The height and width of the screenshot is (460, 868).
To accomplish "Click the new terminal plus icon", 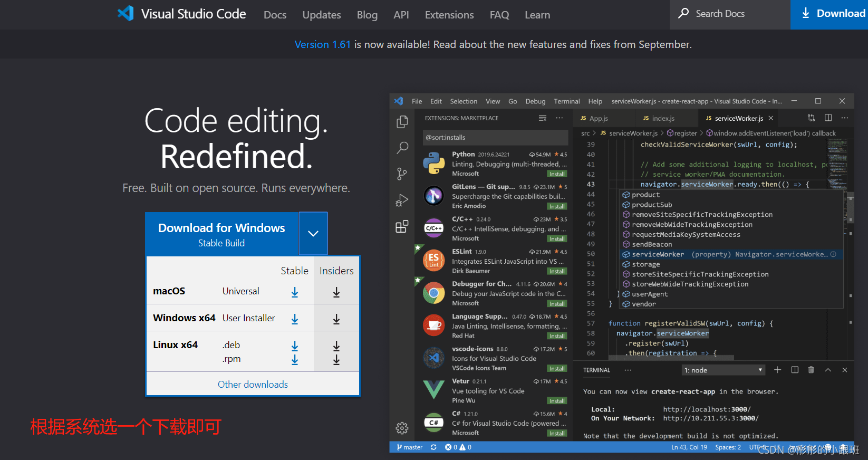I will point(777,370).
